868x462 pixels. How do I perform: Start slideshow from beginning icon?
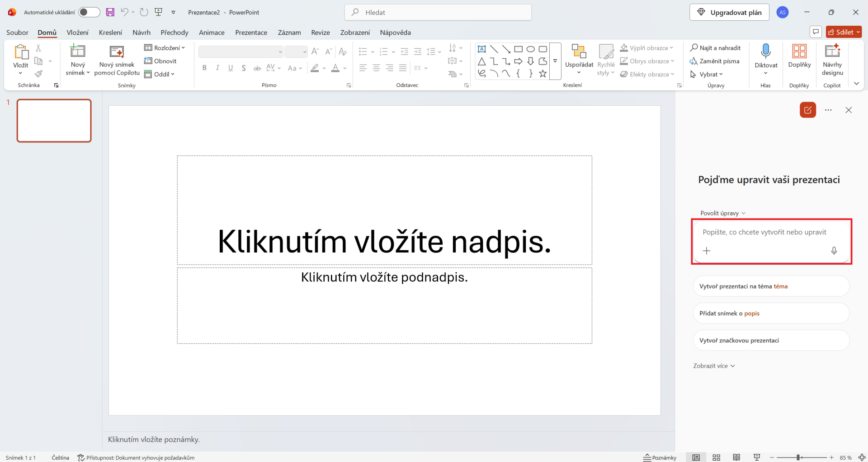pyautogui.click(x=159, y=12)
